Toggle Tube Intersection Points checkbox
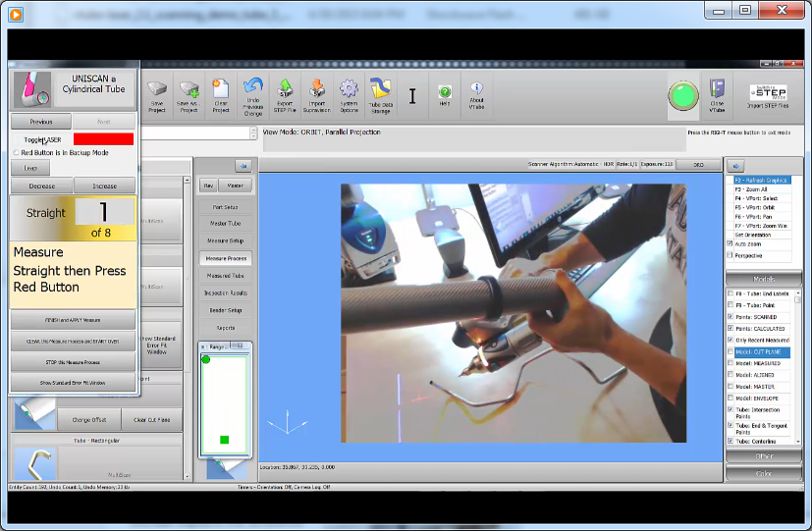This screenshot has width=812, height=531. click(x=731, y=410)
